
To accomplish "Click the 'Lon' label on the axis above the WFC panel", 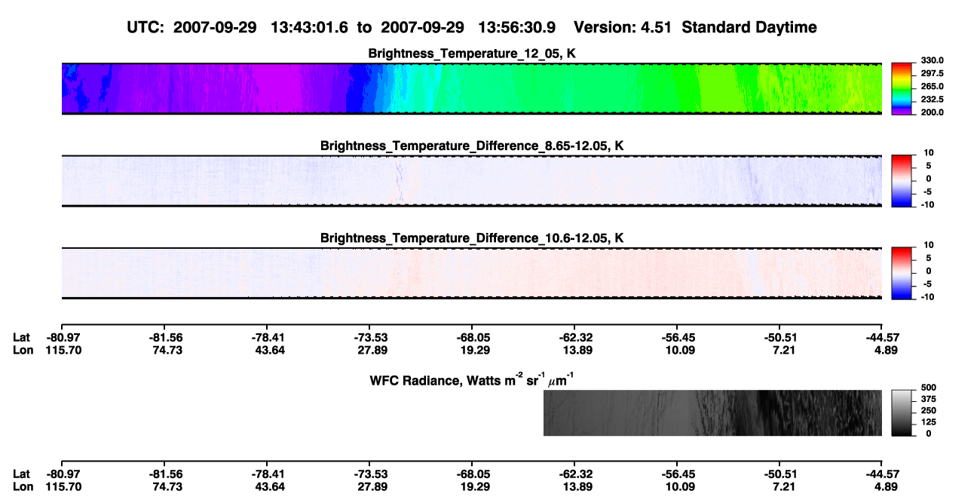I will (x=23, y=350).
